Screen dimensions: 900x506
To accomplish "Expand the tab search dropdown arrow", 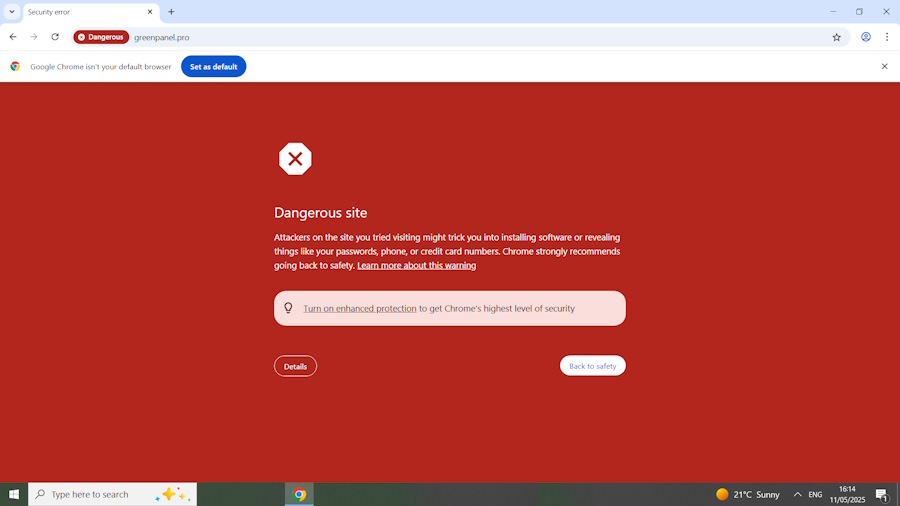I will tap(11, 12).
